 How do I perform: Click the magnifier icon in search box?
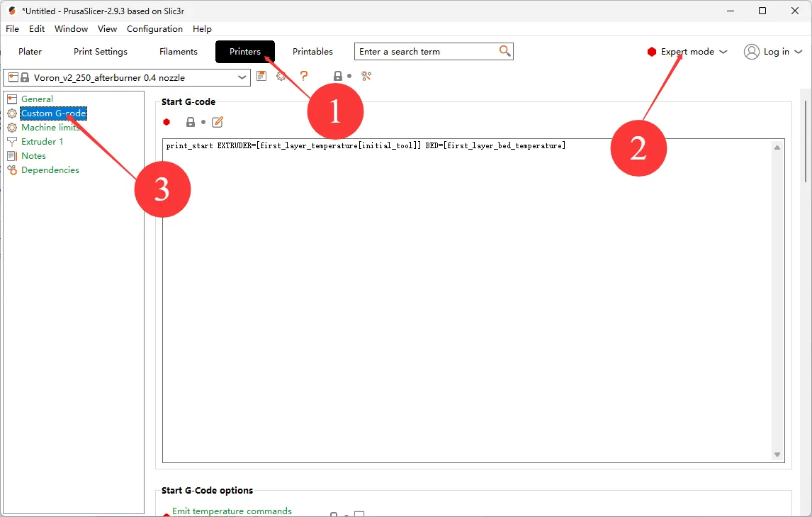[504, 51]
